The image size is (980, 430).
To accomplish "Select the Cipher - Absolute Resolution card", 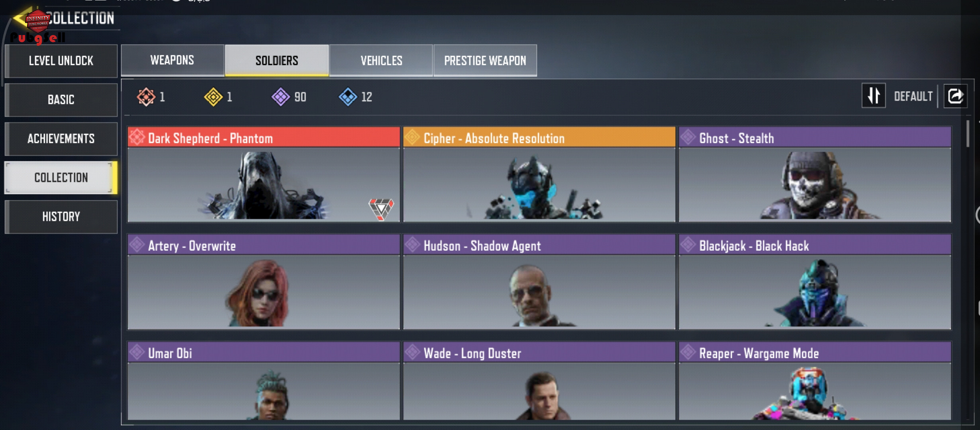I will coord(539,174).
